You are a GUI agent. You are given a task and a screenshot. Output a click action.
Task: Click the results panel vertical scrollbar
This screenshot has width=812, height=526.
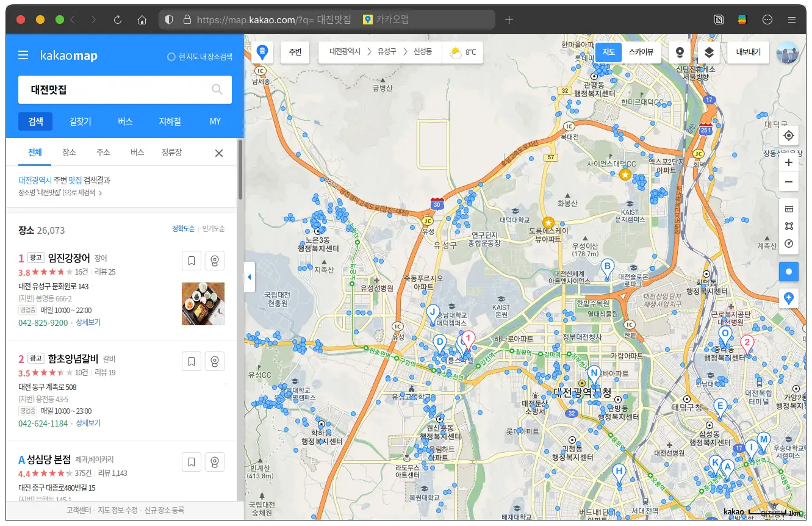pyautogui.click(x=240, y=171)
